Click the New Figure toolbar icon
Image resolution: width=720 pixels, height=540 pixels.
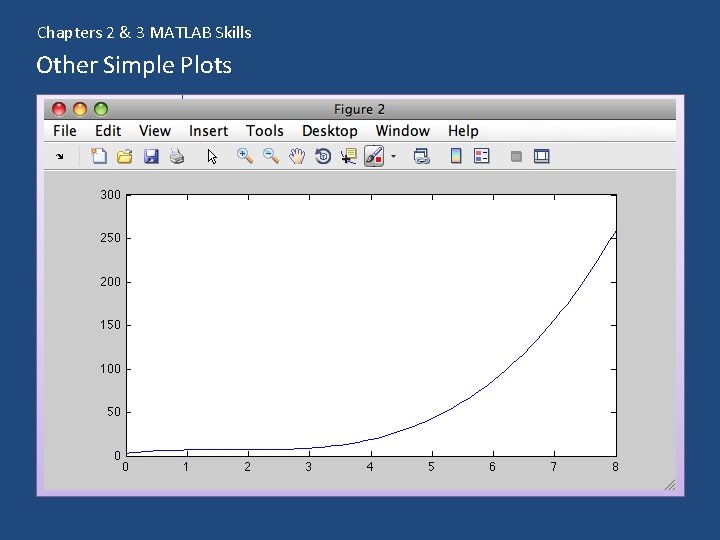coord(98,156)
